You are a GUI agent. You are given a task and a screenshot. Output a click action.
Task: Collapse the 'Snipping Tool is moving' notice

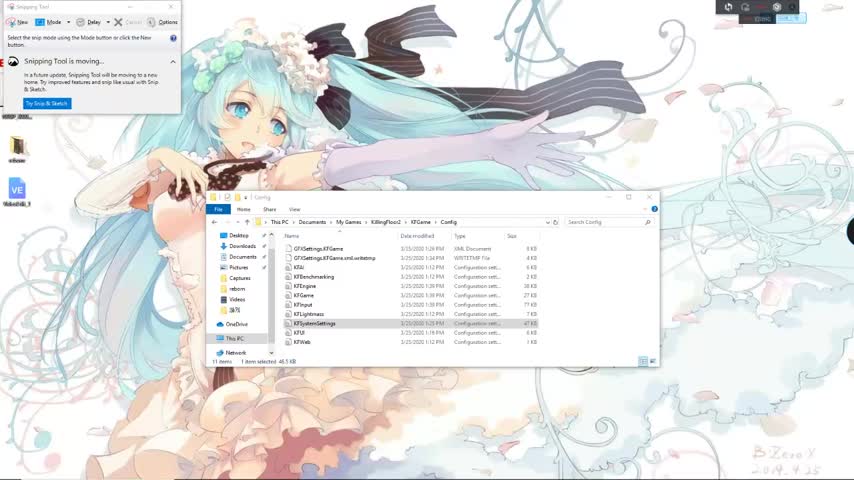point(173,62)
